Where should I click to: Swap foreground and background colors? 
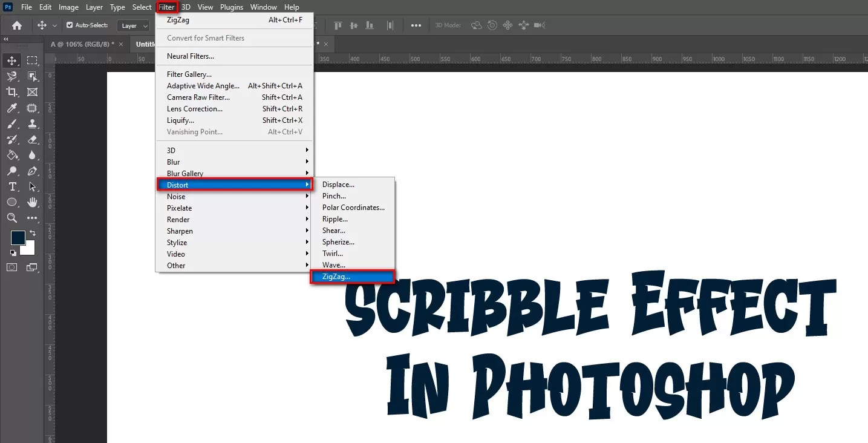[33, 233]
